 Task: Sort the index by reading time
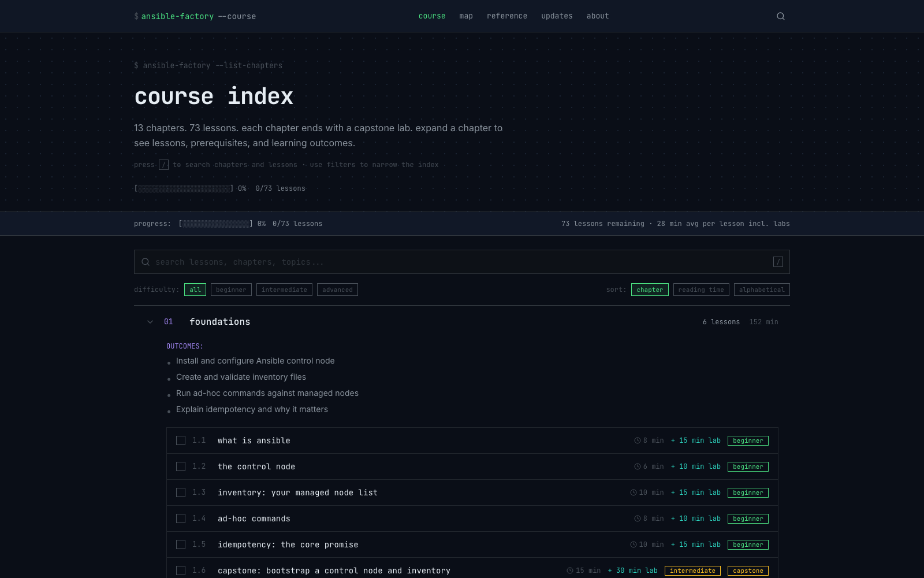(x=701, y=290)
